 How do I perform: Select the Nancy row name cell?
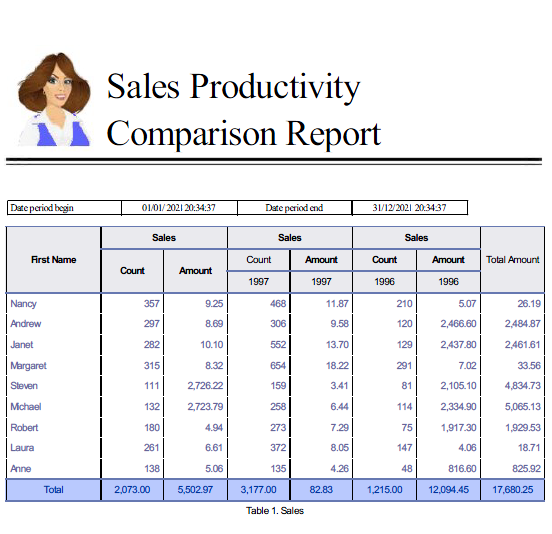pos(54,303)
